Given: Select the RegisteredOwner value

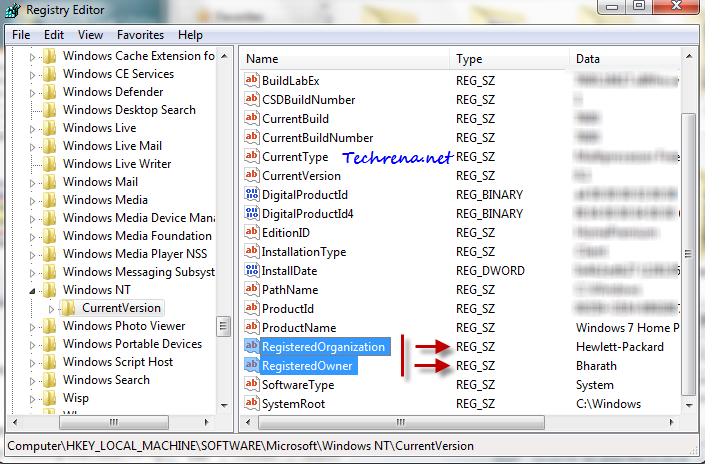Looking at the screenshot, I should (307, 366).
